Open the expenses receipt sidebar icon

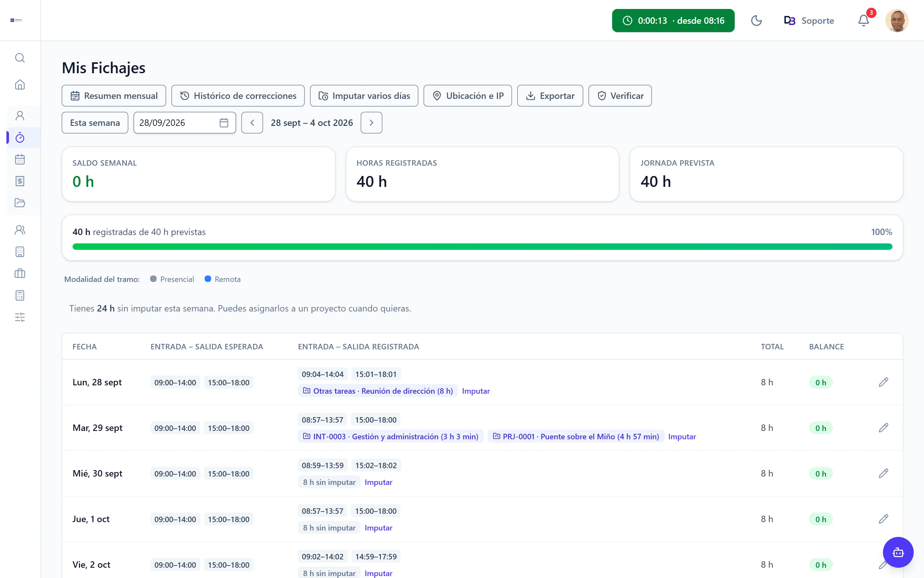click(20, 181)
